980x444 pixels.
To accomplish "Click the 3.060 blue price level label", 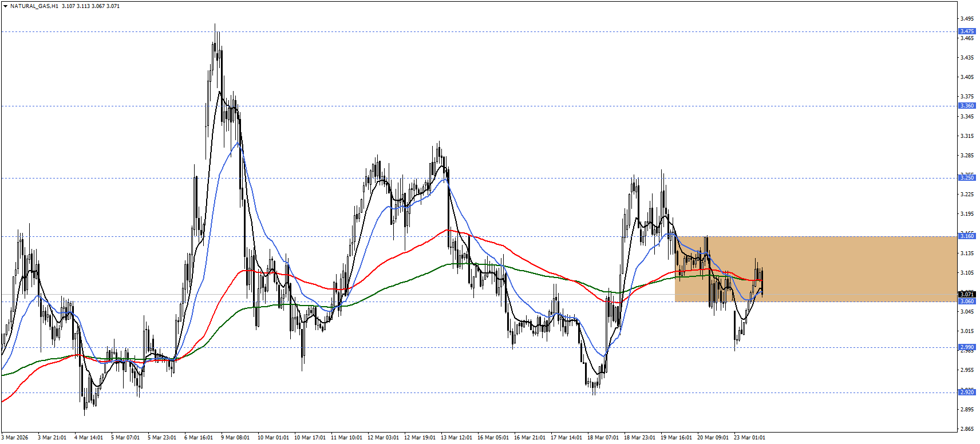I will (x=967, y=302).
